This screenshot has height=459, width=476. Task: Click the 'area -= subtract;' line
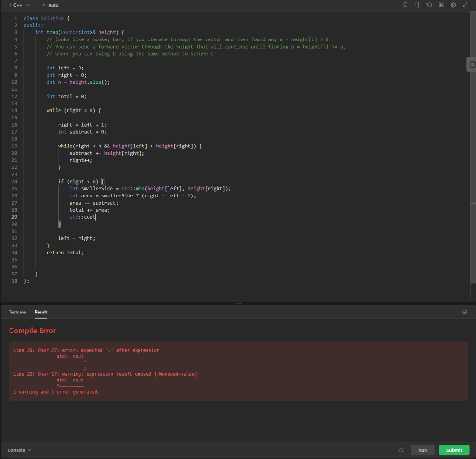(x=94, y=203)
